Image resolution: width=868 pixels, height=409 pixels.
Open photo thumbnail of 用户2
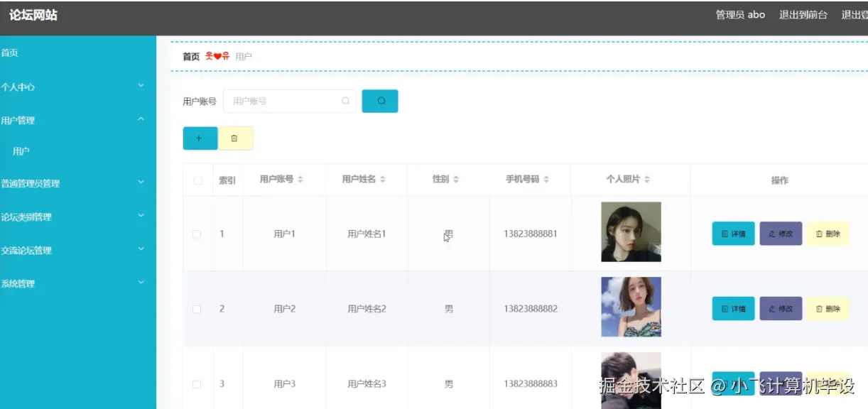tap(631, 307)
